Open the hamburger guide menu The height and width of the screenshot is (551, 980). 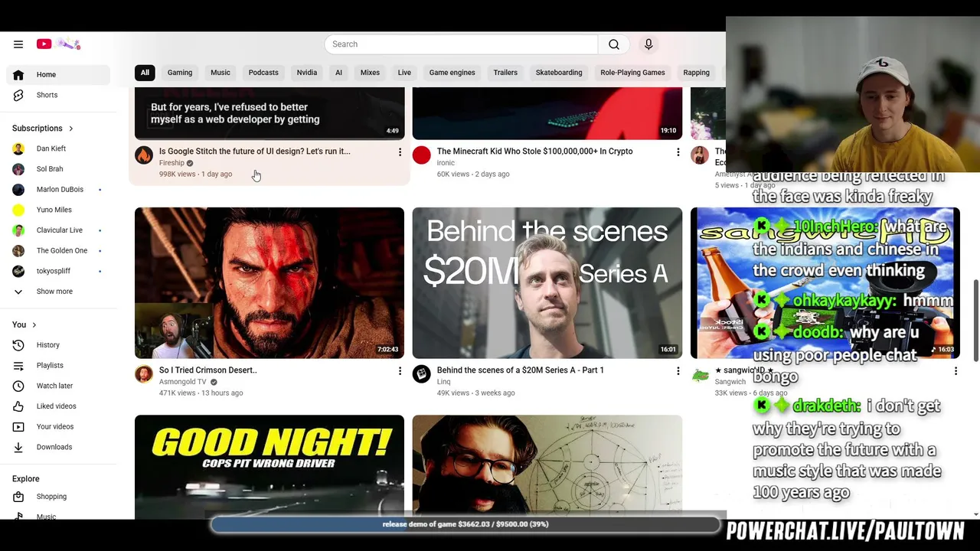click(18, 44)
